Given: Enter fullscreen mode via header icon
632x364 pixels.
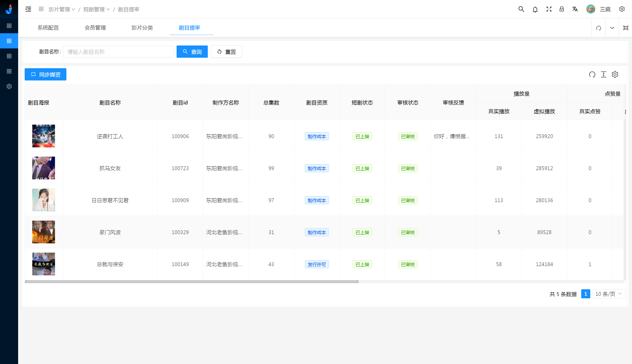Looking at the screenshot, I should click(x=549, y=9).
